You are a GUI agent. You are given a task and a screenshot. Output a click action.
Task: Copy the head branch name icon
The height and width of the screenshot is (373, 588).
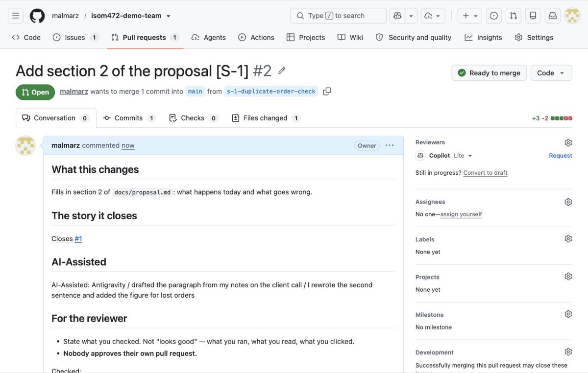point(327,92)
